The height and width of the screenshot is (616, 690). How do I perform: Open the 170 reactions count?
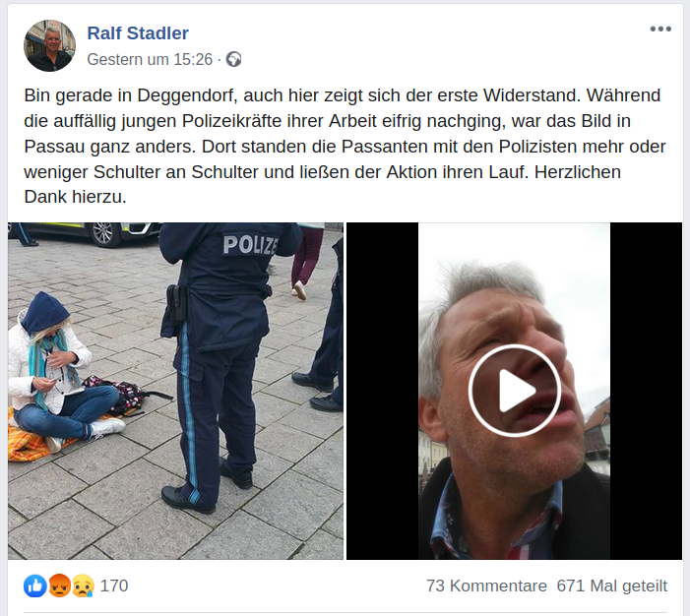pos(114,585)
